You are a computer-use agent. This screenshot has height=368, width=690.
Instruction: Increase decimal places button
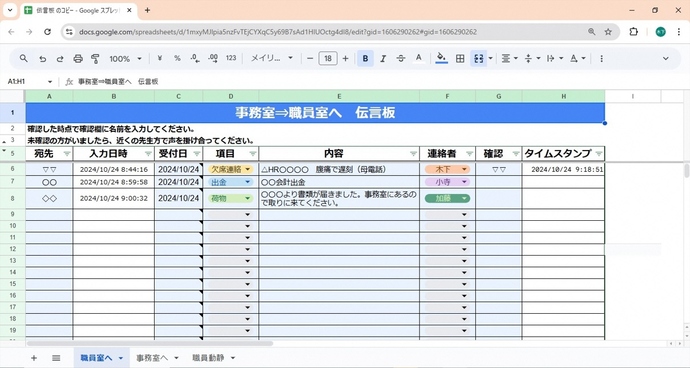coord(213,58)
